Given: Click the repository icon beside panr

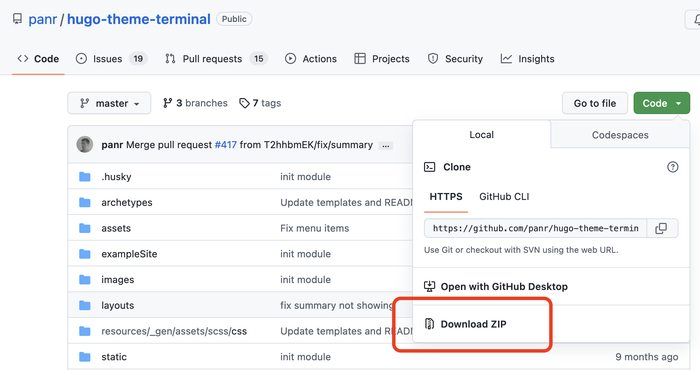Looking at the screenshot, I should pyautogui.click(x=17, y=19).
